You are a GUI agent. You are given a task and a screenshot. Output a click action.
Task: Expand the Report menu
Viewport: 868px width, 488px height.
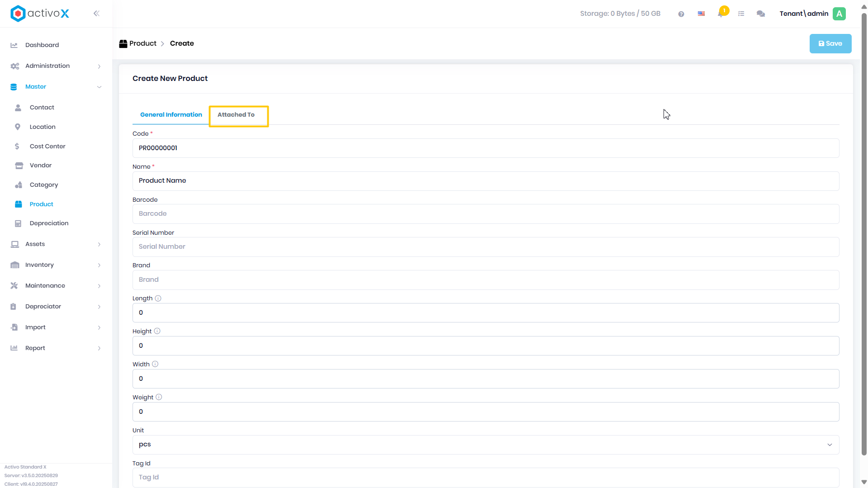coord(99,349)
